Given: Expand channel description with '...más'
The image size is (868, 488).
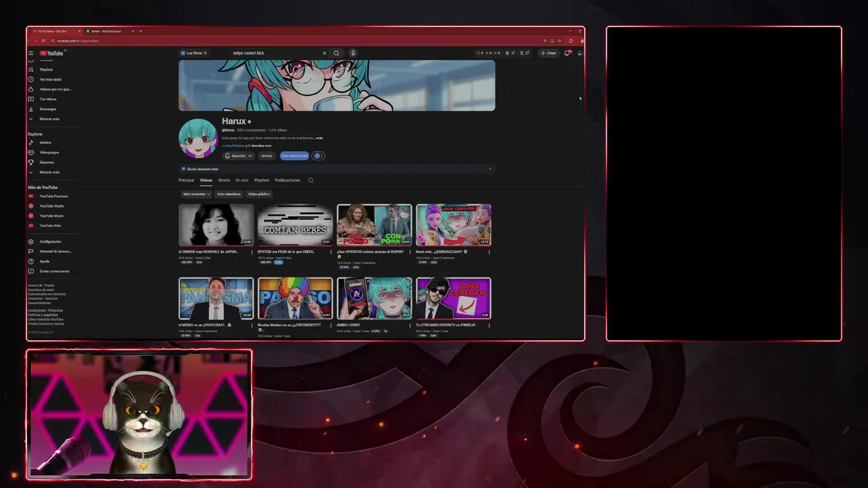Looking at the screenshot, I should point(318,138).
